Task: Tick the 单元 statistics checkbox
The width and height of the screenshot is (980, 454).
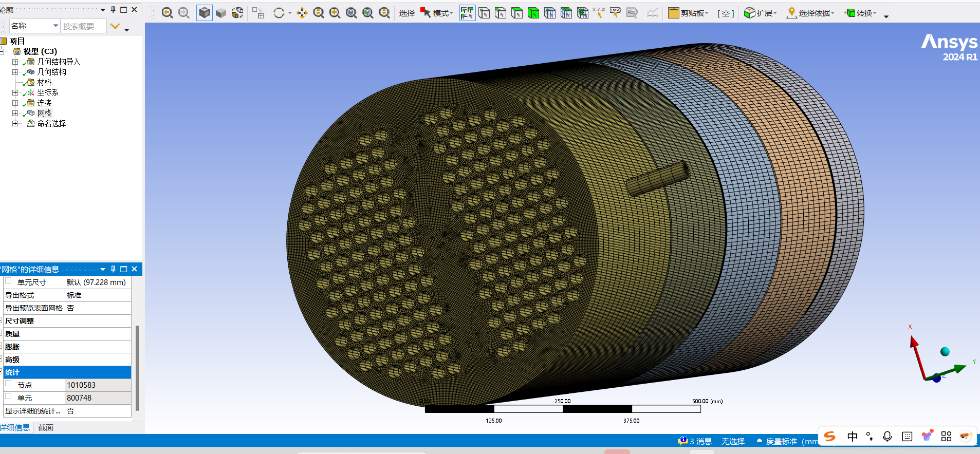Action: (x=8, y=396)
